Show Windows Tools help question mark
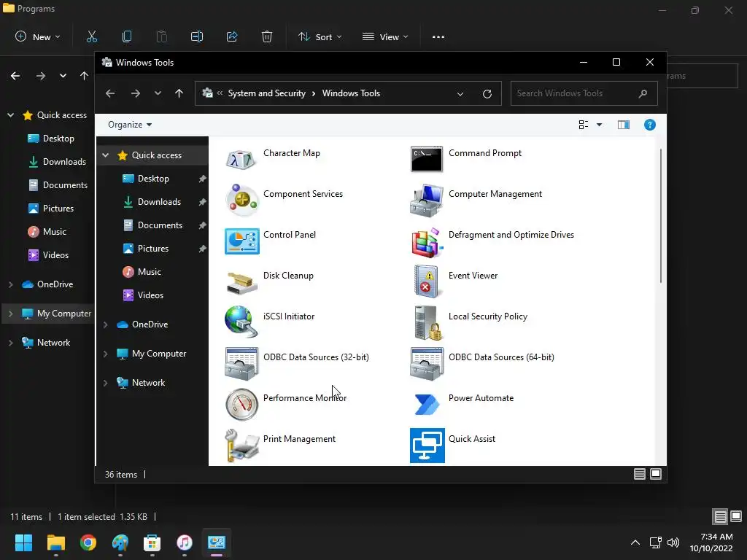This screenshot has width=747, height=560. 650,125
